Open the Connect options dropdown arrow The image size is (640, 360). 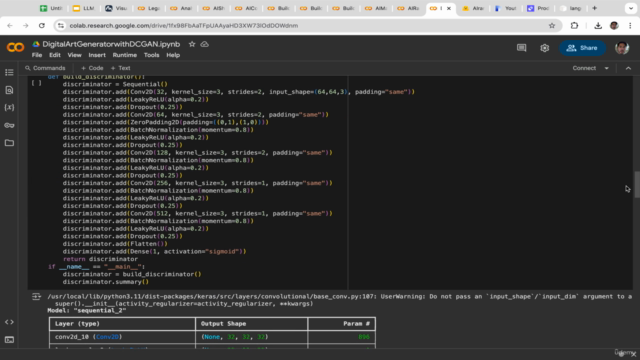point(607,68)
